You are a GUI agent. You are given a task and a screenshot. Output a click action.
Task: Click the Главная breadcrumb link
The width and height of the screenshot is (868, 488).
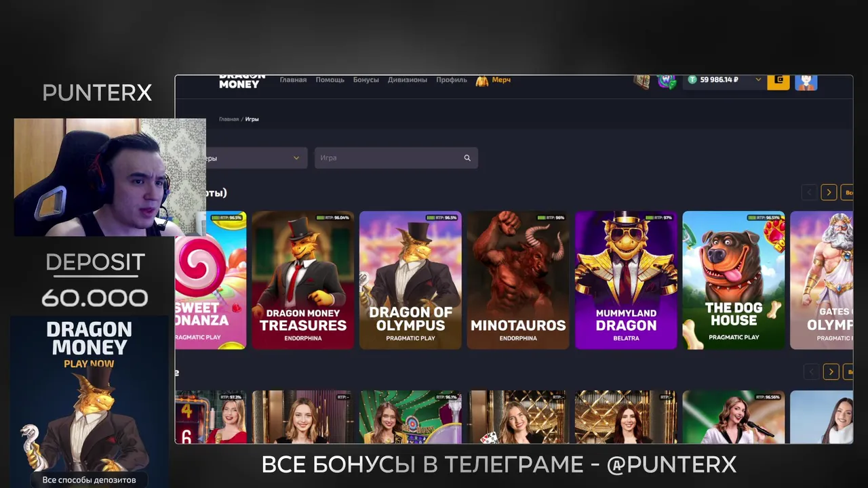pyautogui.click(x=229, y=119)
